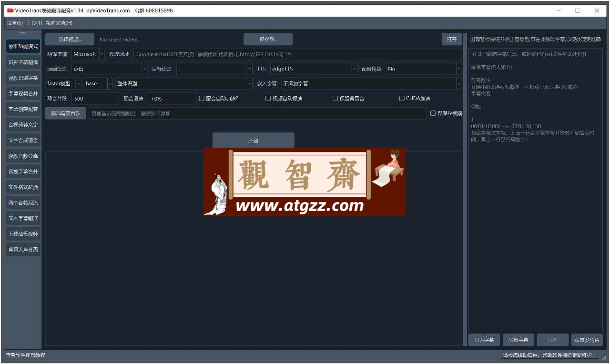Click the 开始 start button
This screenshot has height=364, width=610.
(253, 141)
